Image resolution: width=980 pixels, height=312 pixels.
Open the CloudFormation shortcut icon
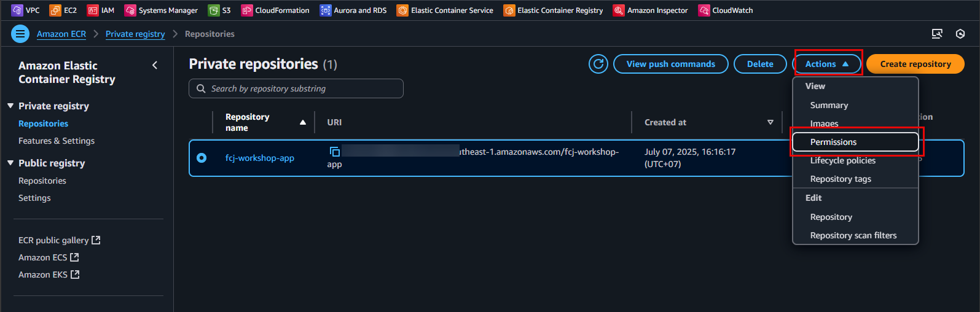click(247, 10)
